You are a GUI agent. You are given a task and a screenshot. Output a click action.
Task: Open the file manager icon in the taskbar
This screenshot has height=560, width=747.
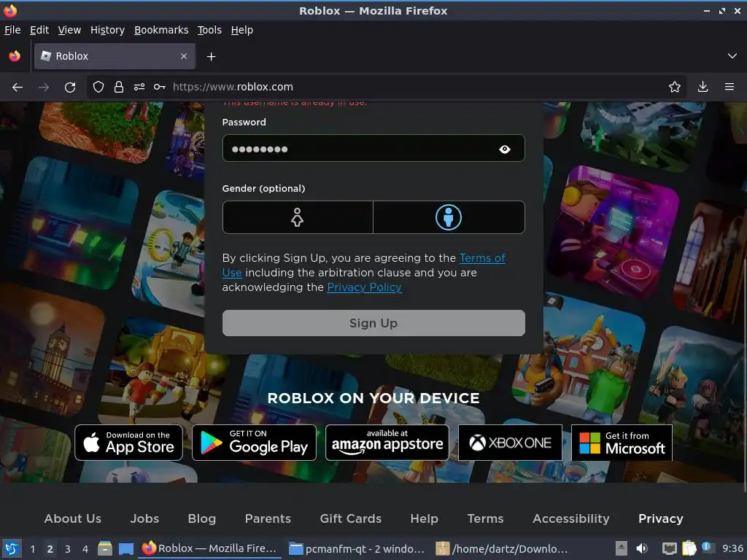click(x=105, y=548)
